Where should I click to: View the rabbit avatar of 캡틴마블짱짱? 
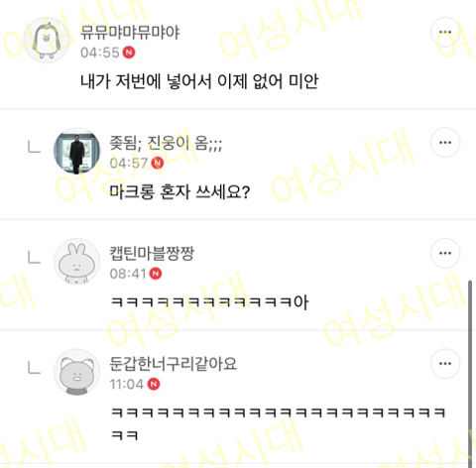tap(76, 262)
